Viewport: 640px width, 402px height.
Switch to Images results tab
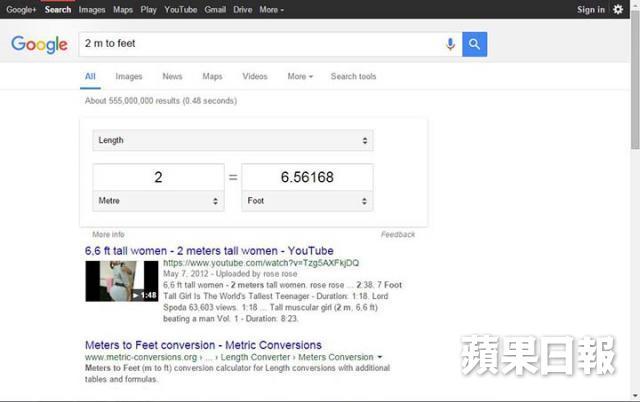[x=129, y=76]
